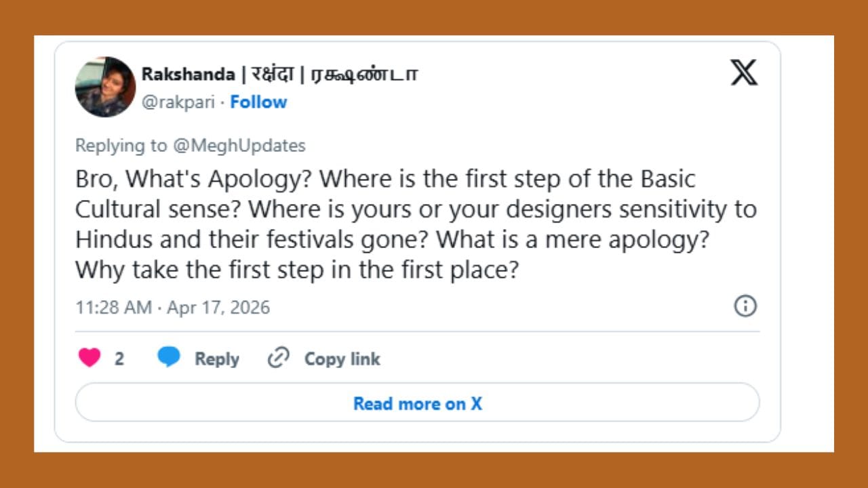Click the Tamil script part of the name
Image resolution: width=868 pixels, height=488 pixels.
pos(364,75)
